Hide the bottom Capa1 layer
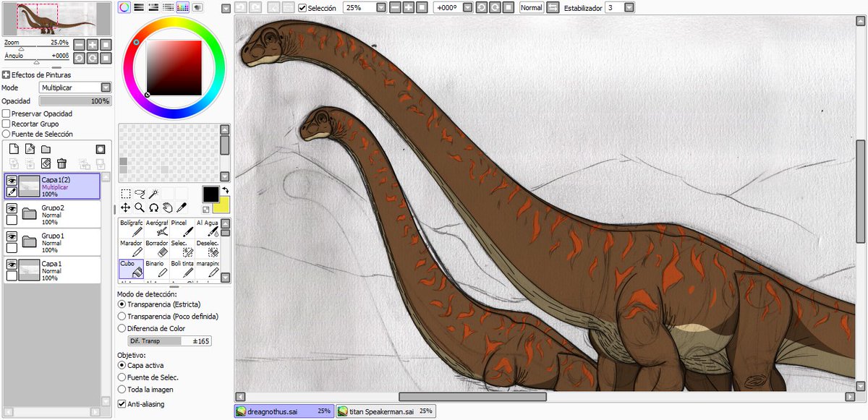Viewport: 868px width, 420px height. point(12,264)
